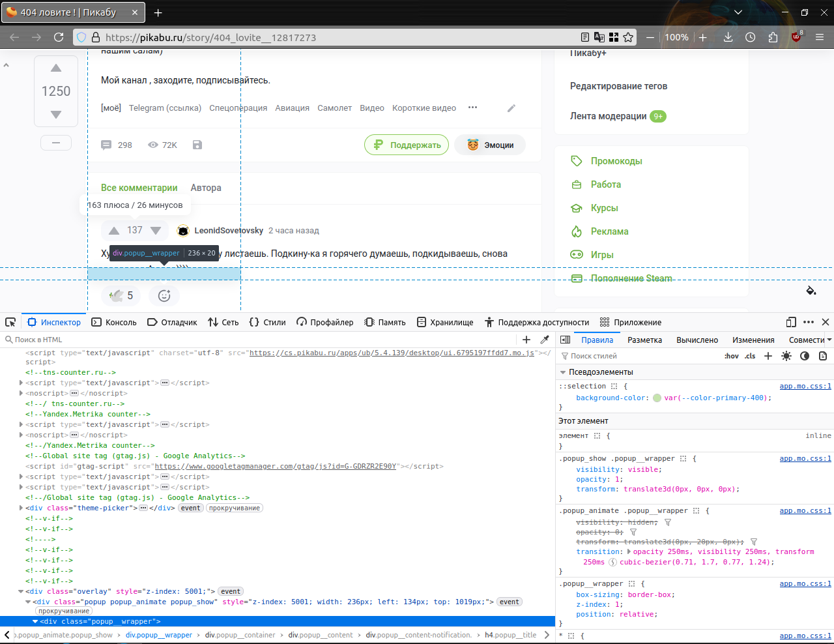
Task: Downvote LeonidSovetovsky's comment
Action: tap(156, 230)
